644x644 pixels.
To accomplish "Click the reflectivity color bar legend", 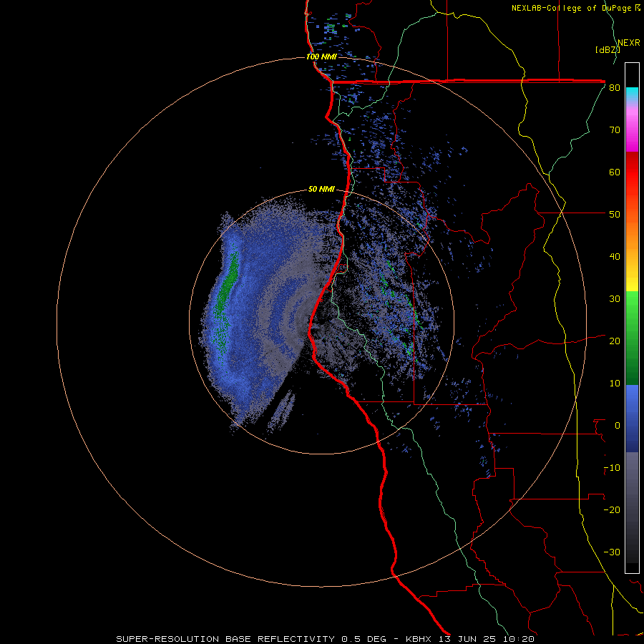I will (632, 318).
